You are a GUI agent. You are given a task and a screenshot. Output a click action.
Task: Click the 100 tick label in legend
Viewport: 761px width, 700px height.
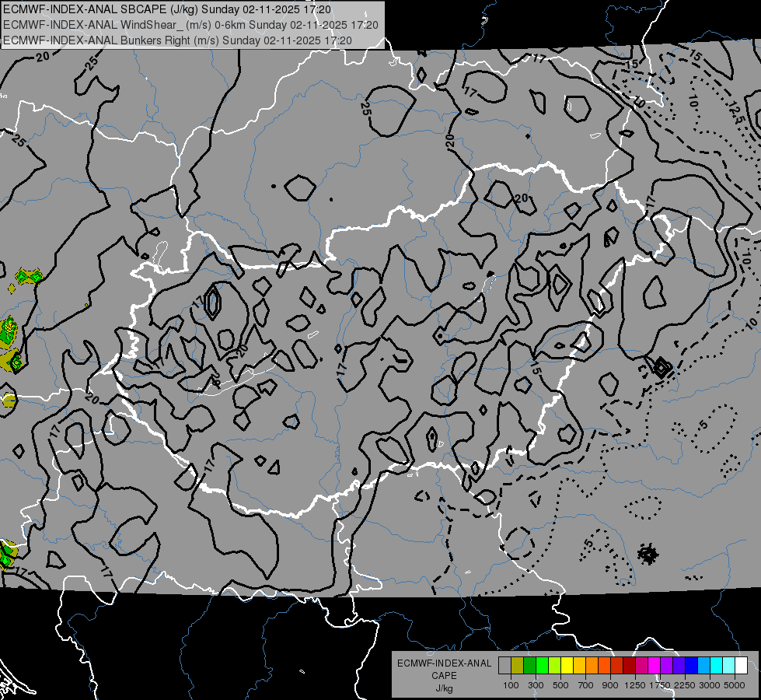(x=511, y=685)
